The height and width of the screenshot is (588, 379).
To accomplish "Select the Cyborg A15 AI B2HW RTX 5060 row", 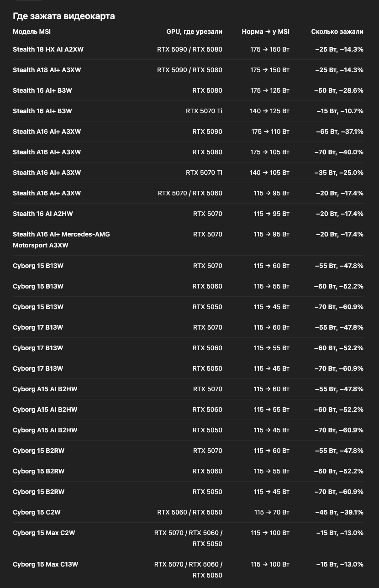I will pyautogui.click(x=188, y=409).
